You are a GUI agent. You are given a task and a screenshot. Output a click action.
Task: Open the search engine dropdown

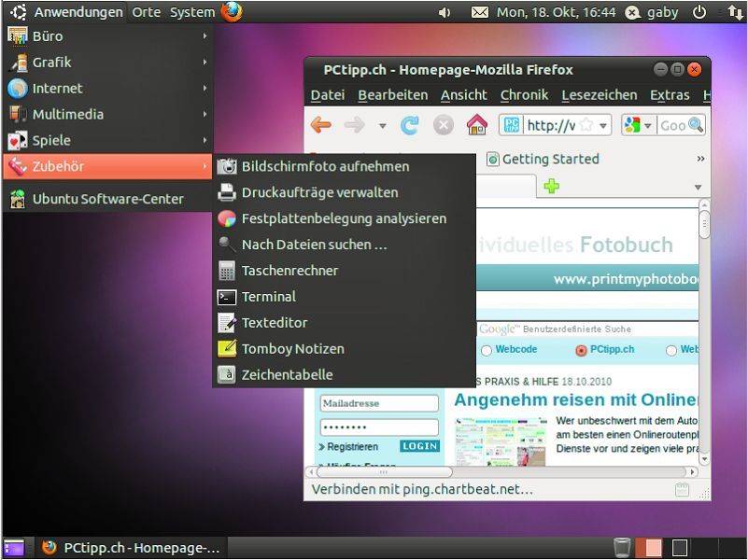pos(648,126)
